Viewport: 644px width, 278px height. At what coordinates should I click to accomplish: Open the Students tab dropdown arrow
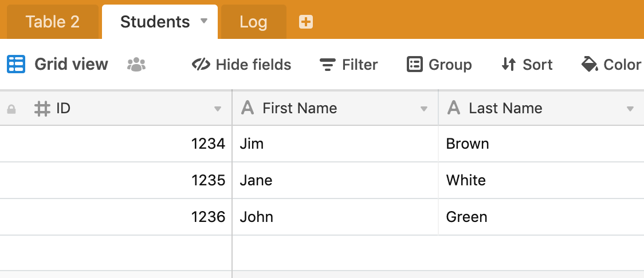pyautogui.click(x=204, y=21)
